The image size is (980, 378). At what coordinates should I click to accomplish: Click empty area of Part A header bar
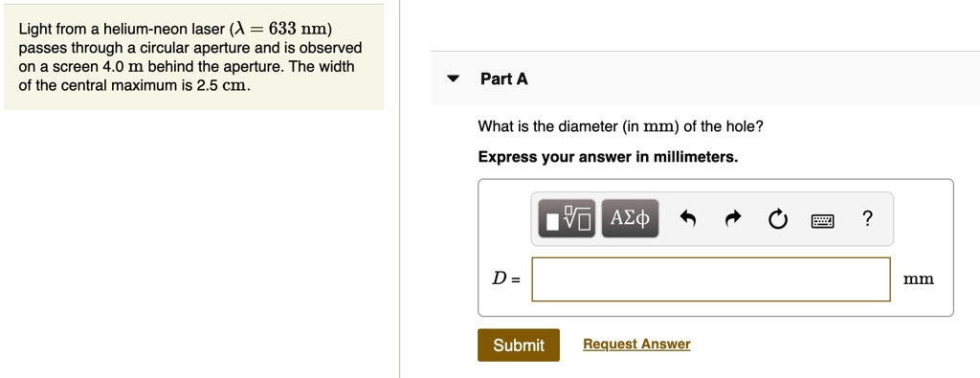(750, 79)
